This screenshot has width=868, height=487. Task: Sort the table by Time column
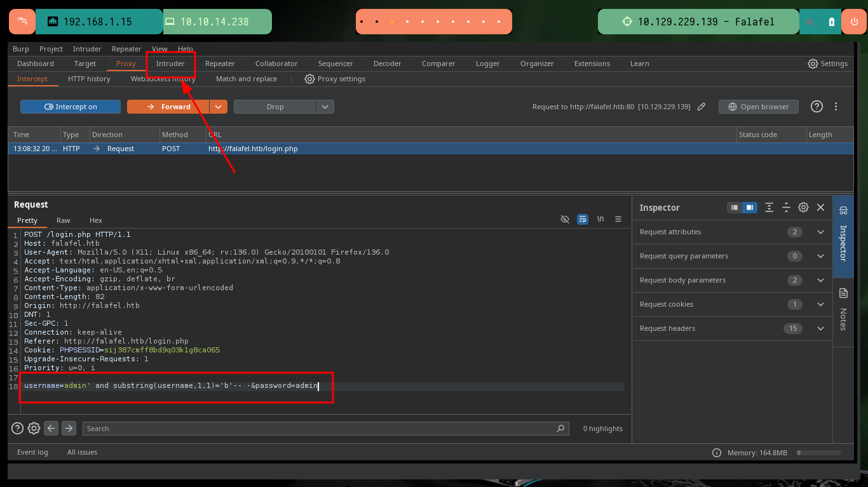point(34,135)
